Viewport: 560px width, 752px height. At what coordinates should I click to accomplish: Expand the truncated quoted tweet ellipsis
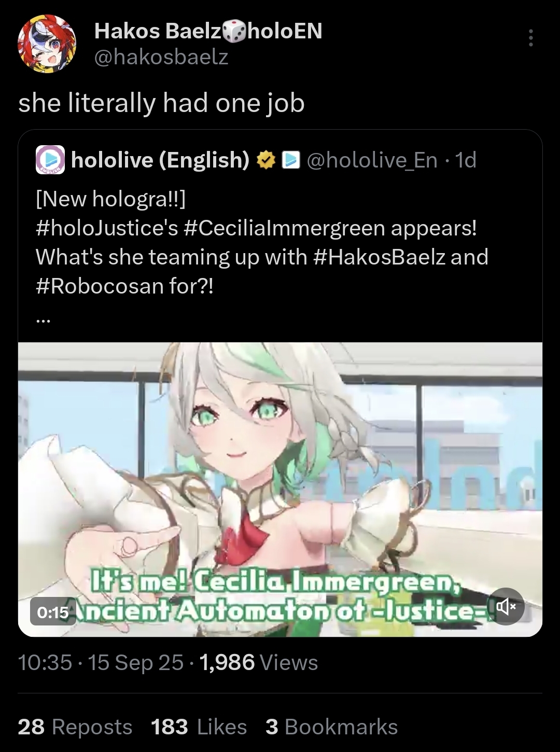coord(43,321)
